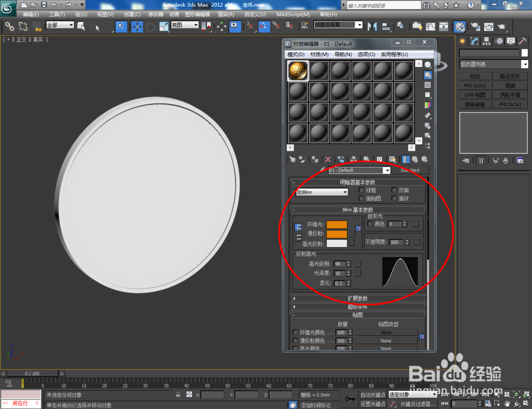The width and height of the screenshot is (532, 409).
Task: Reset material to default with red X icon
Action: click(x=327, y=159)
